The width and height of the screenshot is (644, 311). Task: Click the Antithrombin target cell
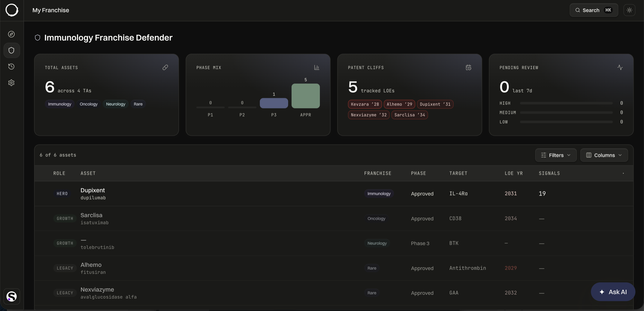click(468, 268)
